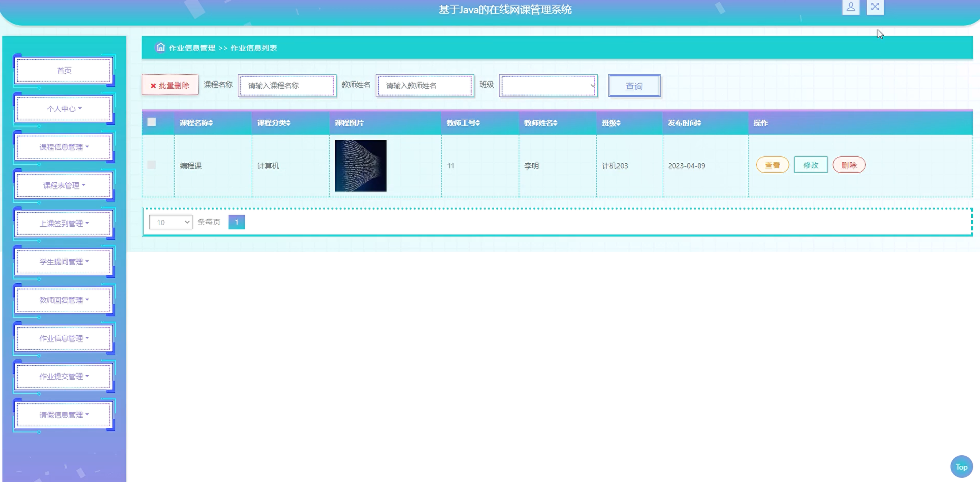The image size is (980, 482).
Task: Expand 上课签到管理 sidebar menu
Action: [64, 224]
